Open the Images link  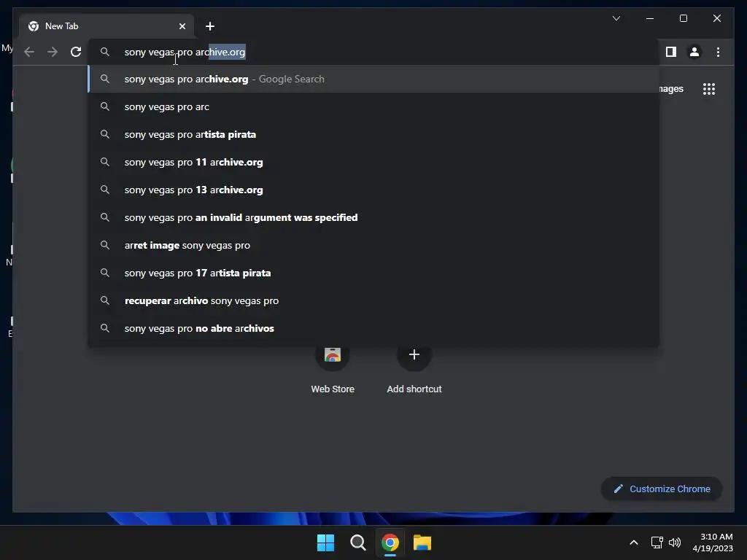(x=671, y=88)
